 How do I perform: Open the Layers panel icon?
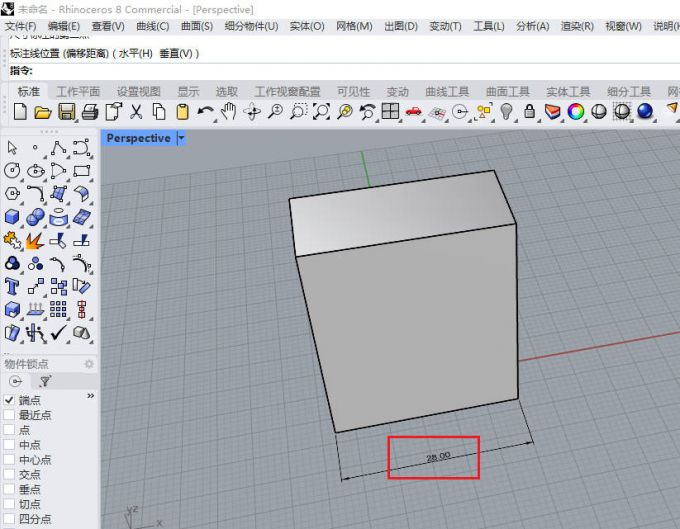coord(552,112)
